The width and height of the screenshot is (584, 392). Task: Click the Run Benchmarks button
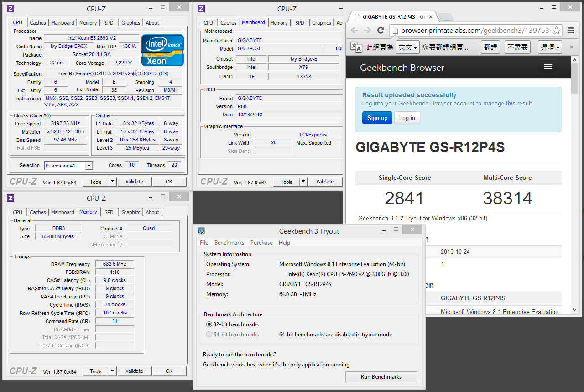click(381, 377)
